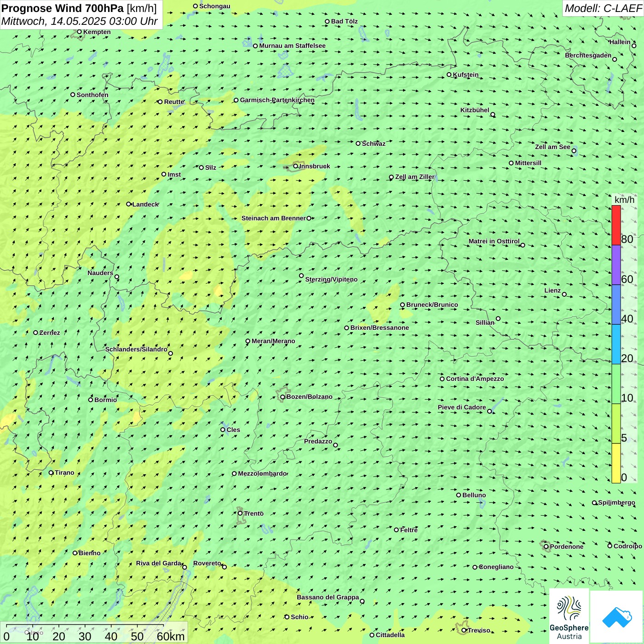Click the Brixen/Bressanone label
The image size is (644, 644).
tap(379, 328)
